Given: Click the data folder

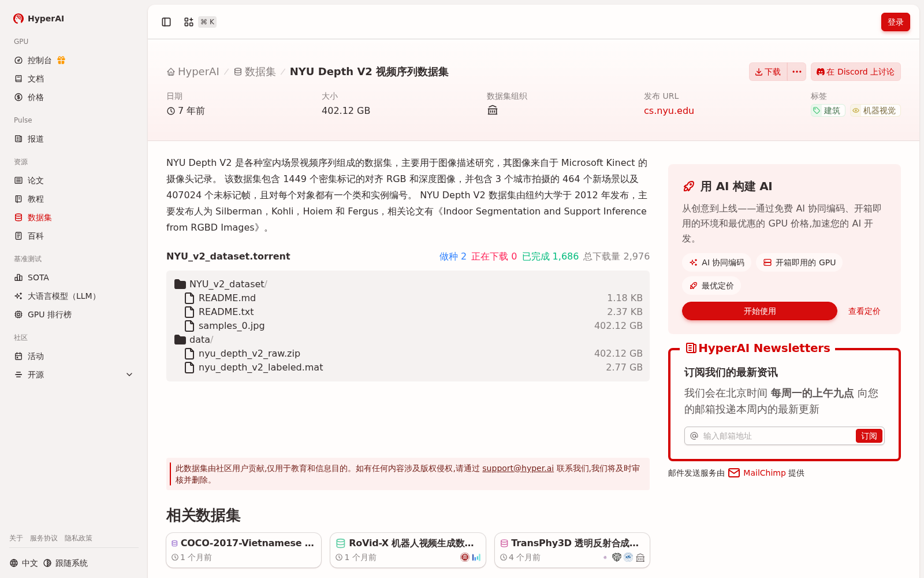Looking at the screenshot, I should pyautogui.click(x=194, y=339).
